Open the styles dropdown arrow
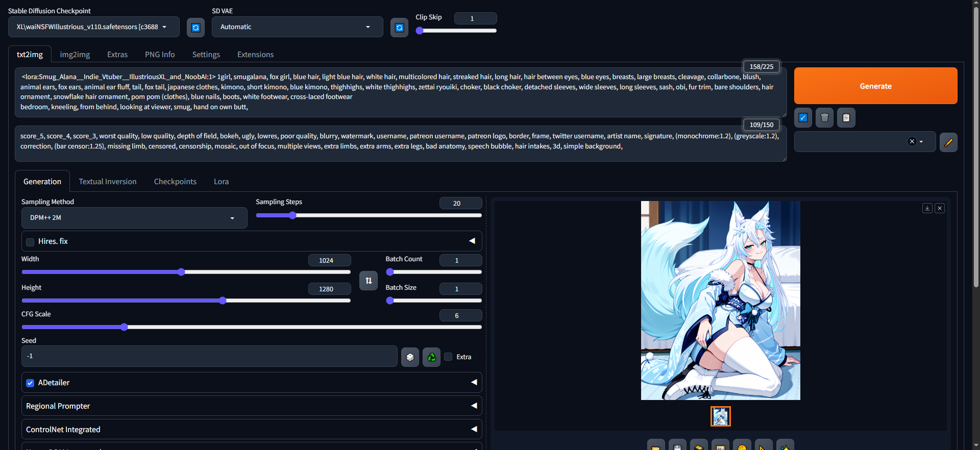 [921, 142]
